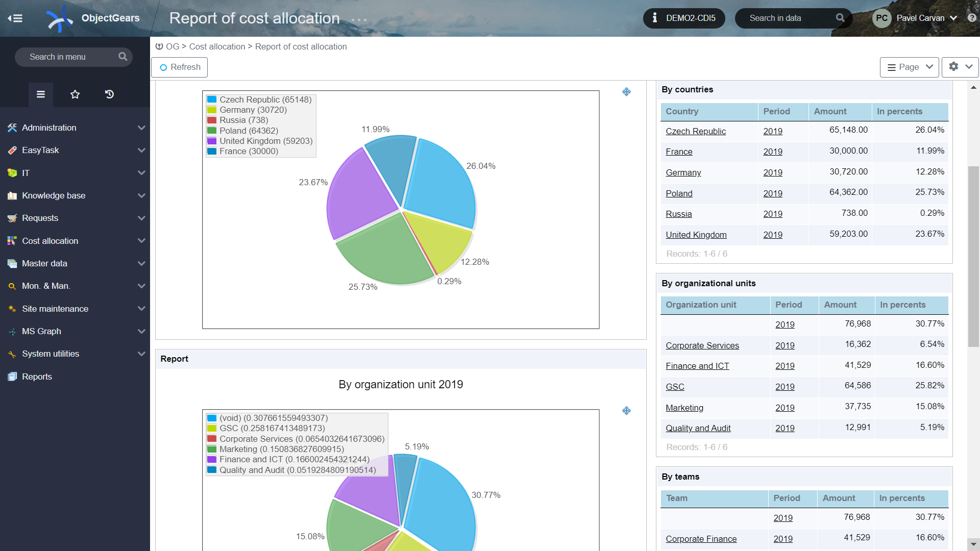
Task: Focus the Search in menu field
Action: click(x=73, y=57)
